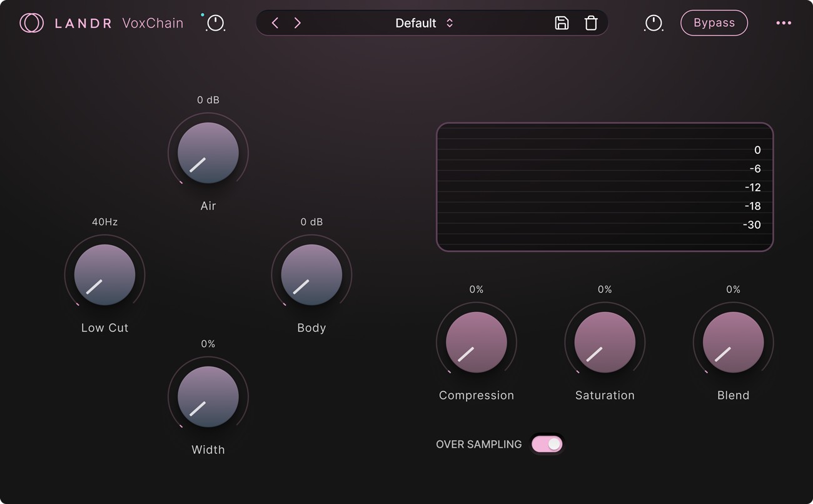This screenshot has height=504, width=813.
Task: Click the 0% value above Width
Action: [208, 344]
